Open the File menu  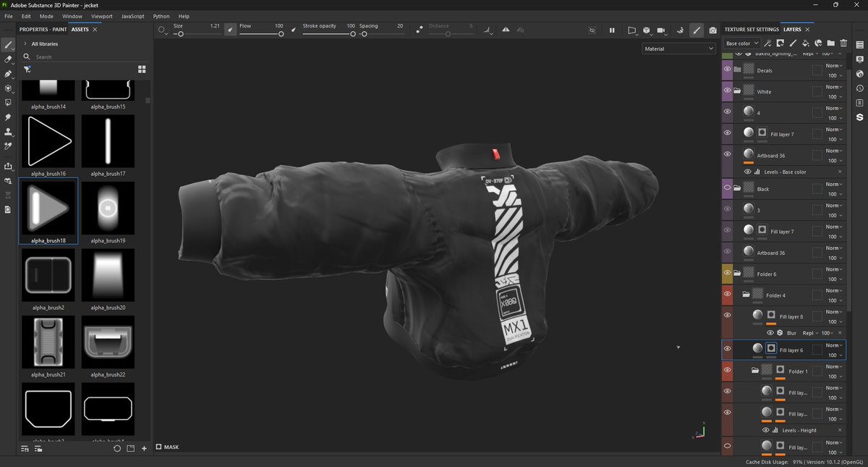(x=9, y=16)
